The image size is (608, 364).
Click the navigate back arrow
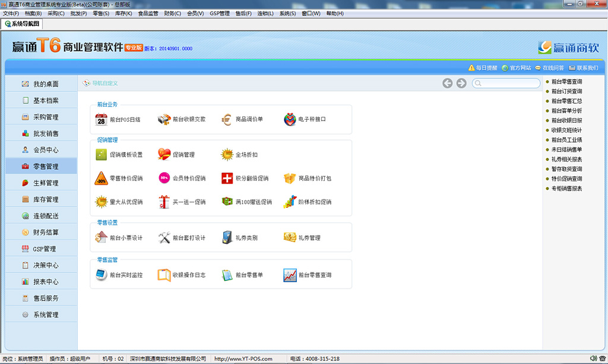point(448,83)
